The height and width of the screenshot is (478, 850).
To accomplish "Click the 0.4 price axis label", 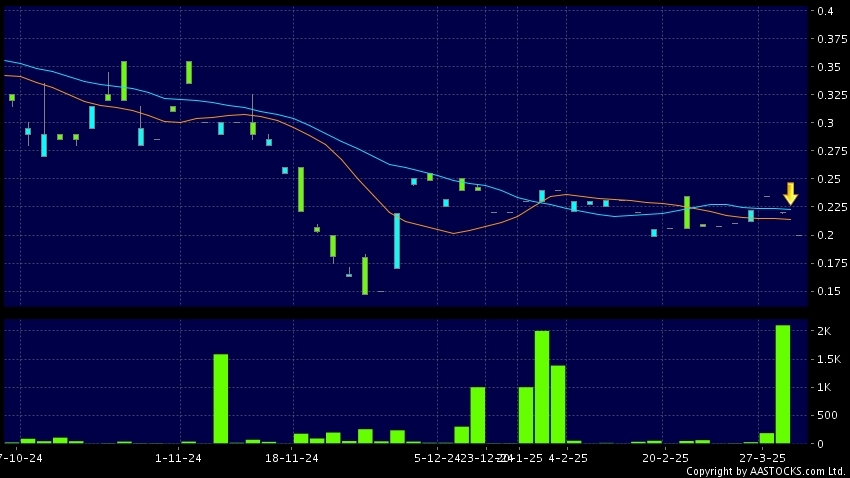I will click(x=825, y=11).
